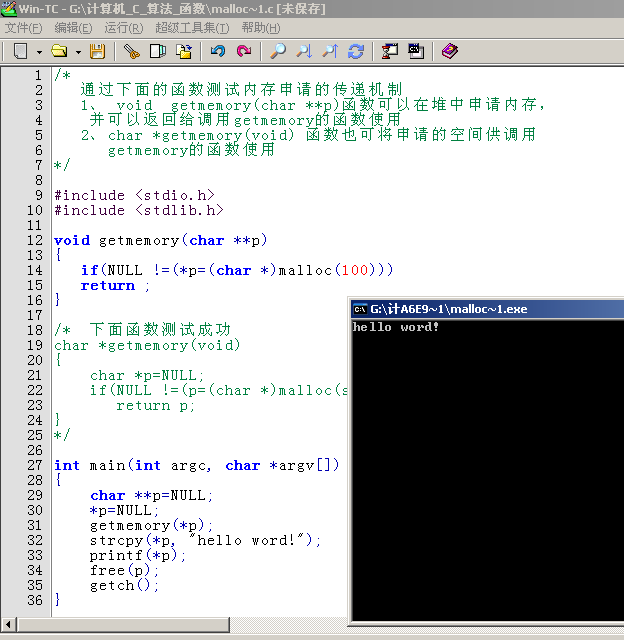The width and height of the screenshot is (624, 640).
Task: Click line number 36 in the gutter
Action: 35,600
